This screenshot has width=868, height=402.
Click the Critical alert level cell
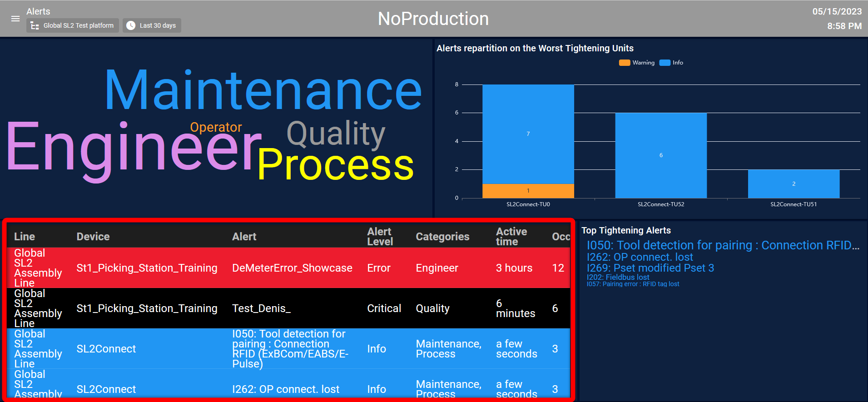click(384, 308)
